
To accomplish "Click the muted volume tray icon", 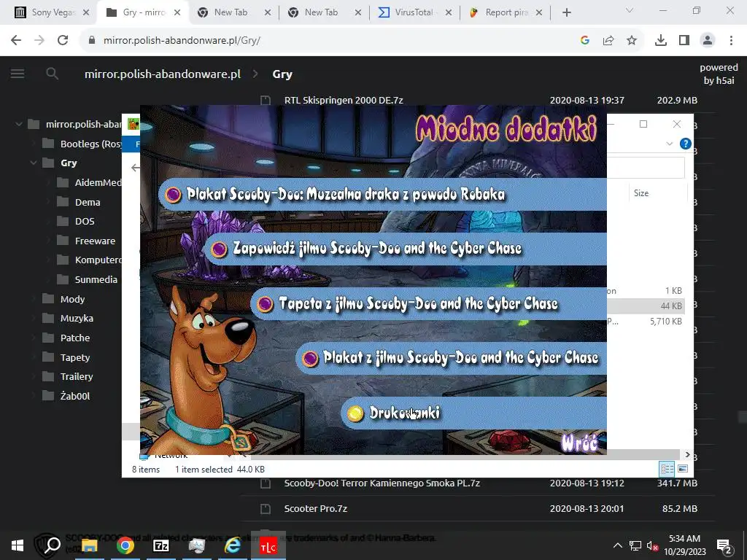I will coord(653,545).
